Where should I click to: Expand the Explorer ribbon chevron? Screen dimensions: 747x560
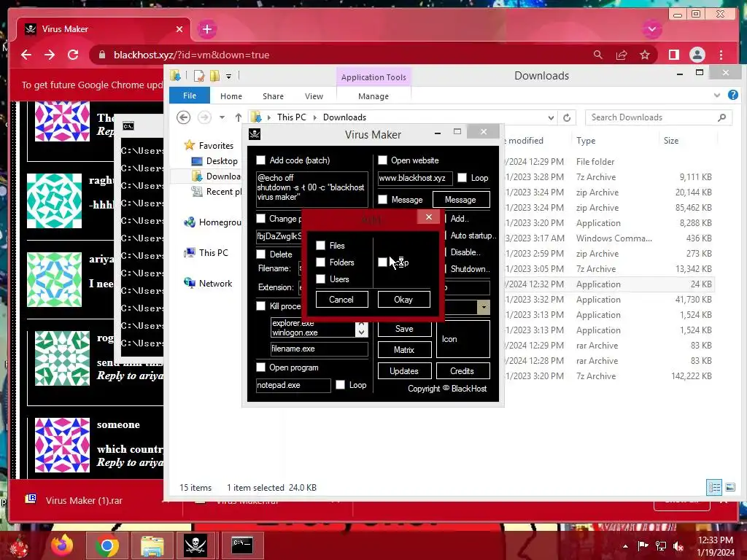(717, 96)
